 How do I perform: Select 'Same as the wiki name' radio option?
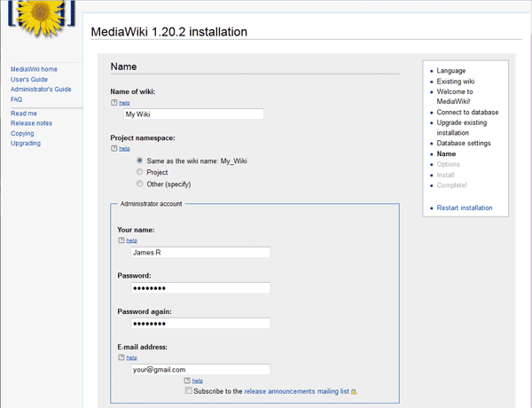pos(140,161)
